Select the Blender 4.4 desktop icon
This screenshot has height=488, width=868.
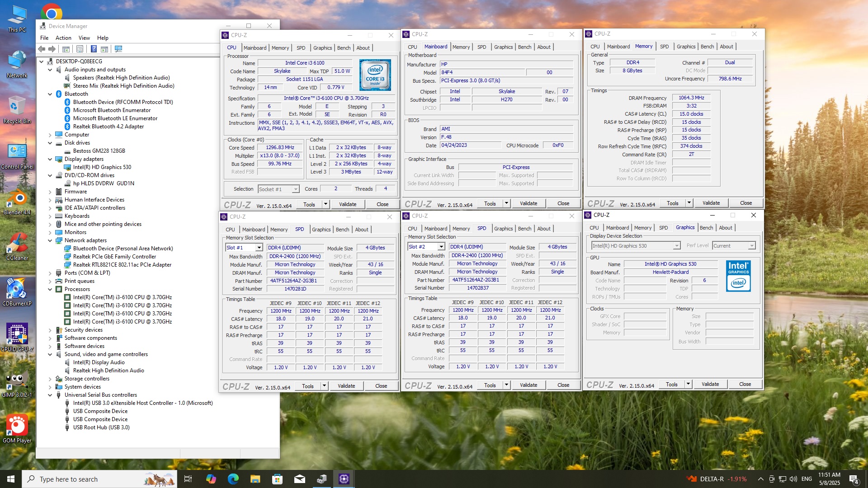coord(17,202)
